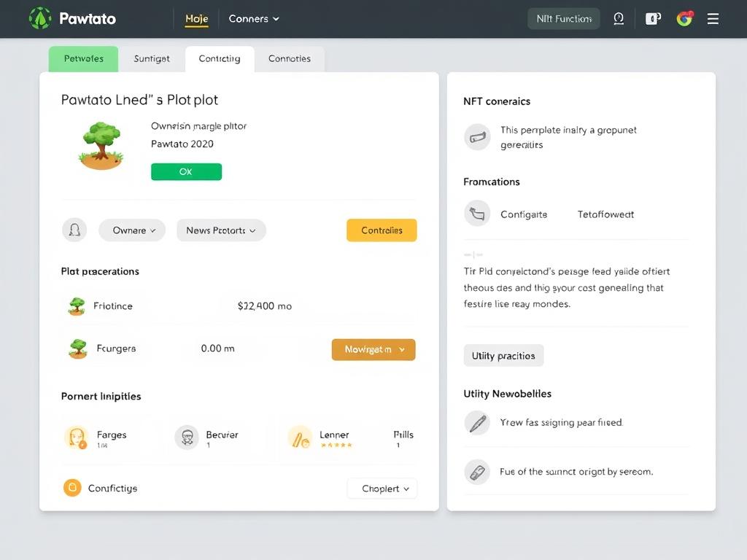This screenshot has width=747, height=560.
Task: Click the Becuier avatar icon
Action: (x=187, y=437)
